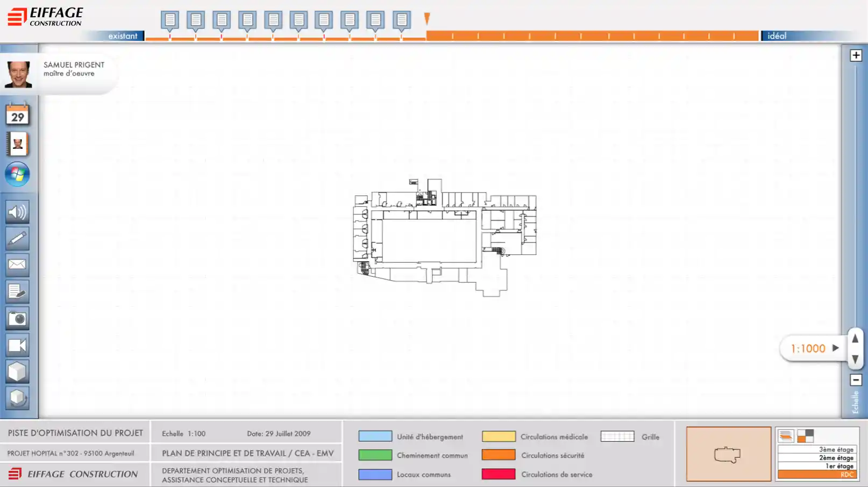Open the note editing icon
Viewport: 868px width, 487px height.
click(17, 291)
